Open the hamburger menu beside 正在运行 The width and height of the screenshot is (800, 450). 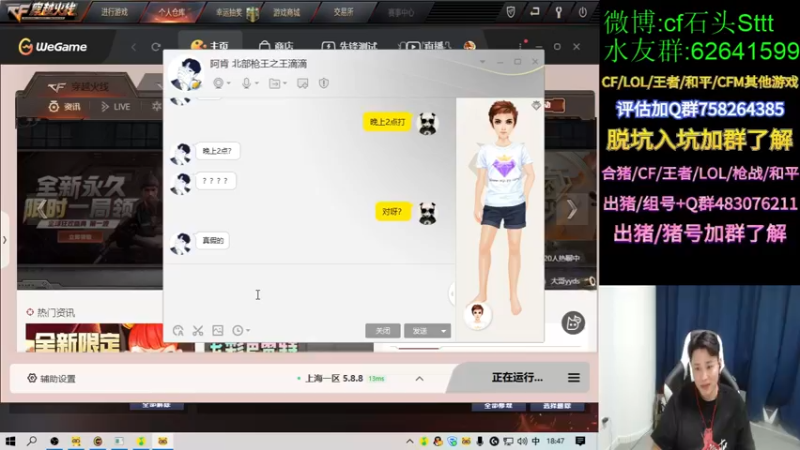coord(574,378)
